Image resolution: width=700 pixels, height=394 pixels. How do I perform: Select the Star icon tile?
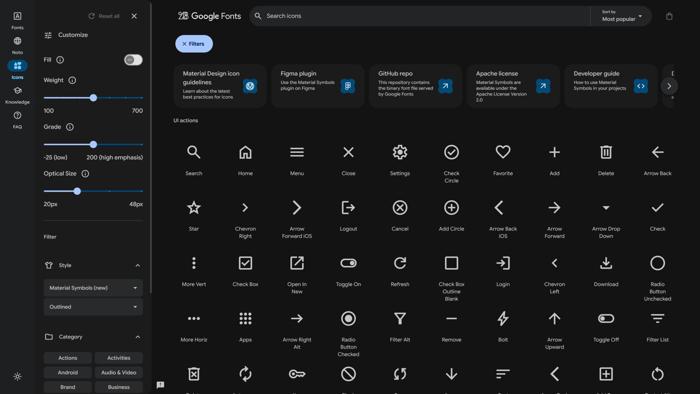[194, 215]
